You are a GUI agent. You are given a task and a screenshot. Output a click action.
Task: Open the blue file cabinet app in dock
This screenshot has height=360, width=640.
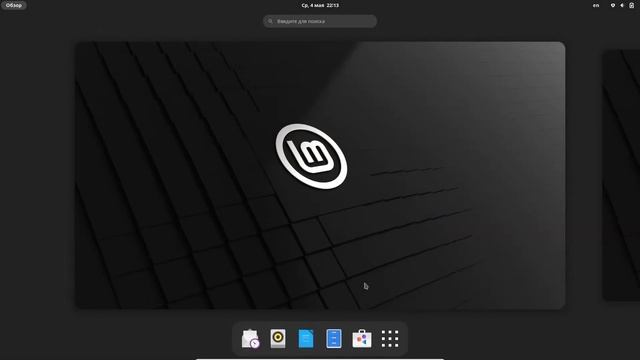coord(334,339)
